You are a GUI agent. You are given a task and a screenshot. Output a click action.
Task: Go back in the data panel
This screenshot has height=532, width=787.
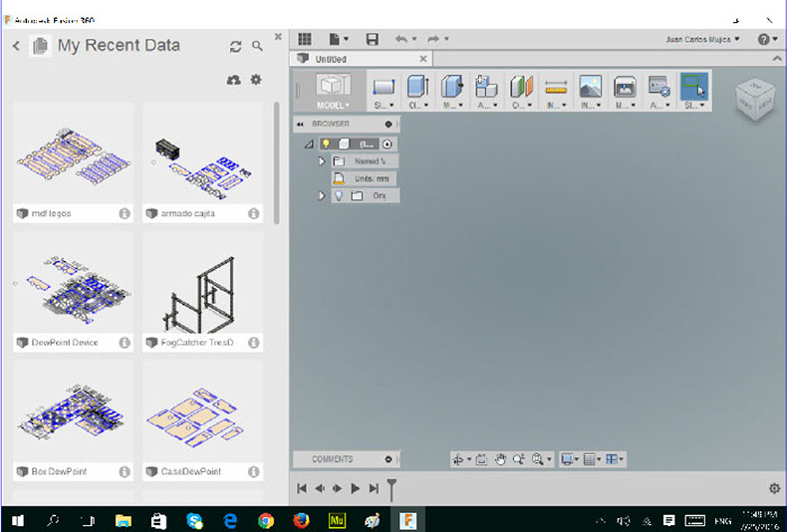point(16,46)
